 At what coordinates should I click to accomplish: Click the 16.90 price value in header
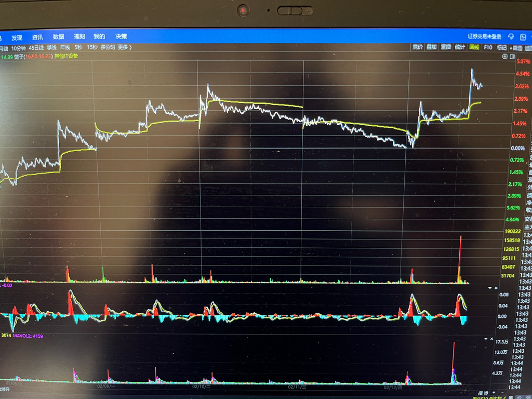(32, 57)
